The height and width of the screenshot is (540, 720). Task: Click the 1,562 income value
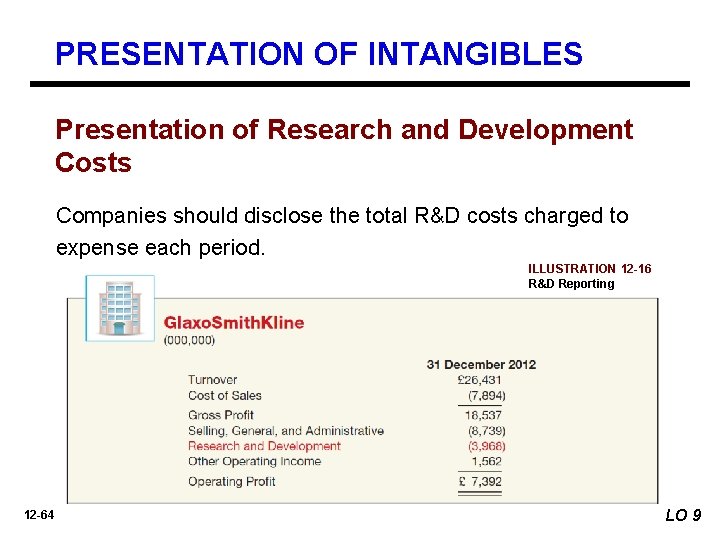487,461
